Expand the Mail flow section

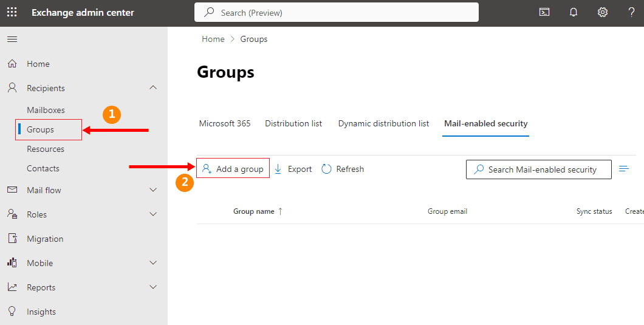click(153, 190)
